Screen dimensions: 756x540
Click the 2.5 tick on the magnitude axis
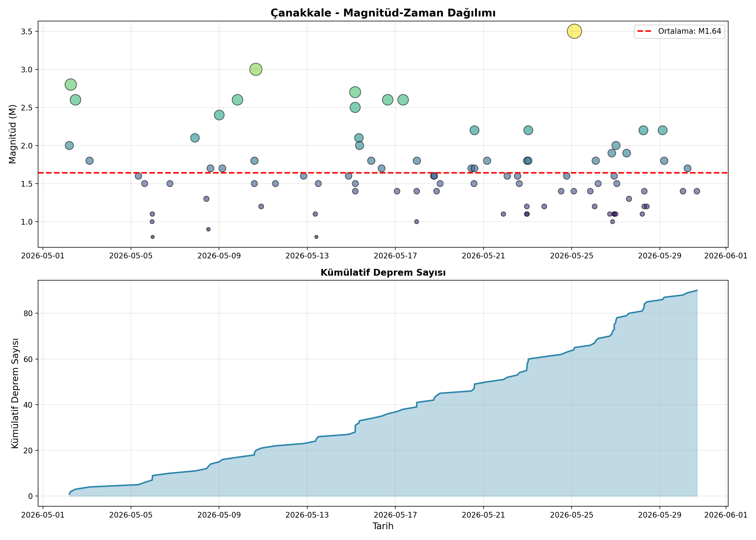coord(27,108)
